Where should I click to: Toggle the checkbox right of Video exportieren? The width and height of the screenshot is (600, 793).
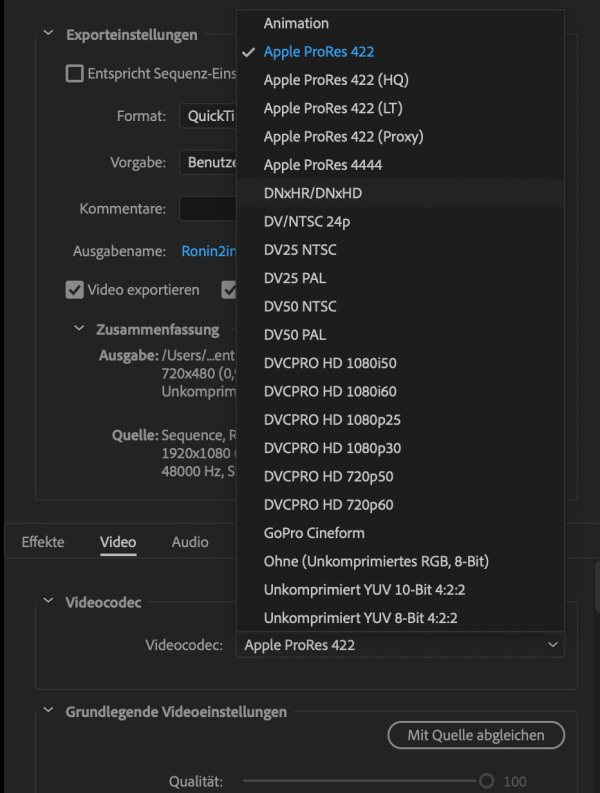[x=229, y=290]
